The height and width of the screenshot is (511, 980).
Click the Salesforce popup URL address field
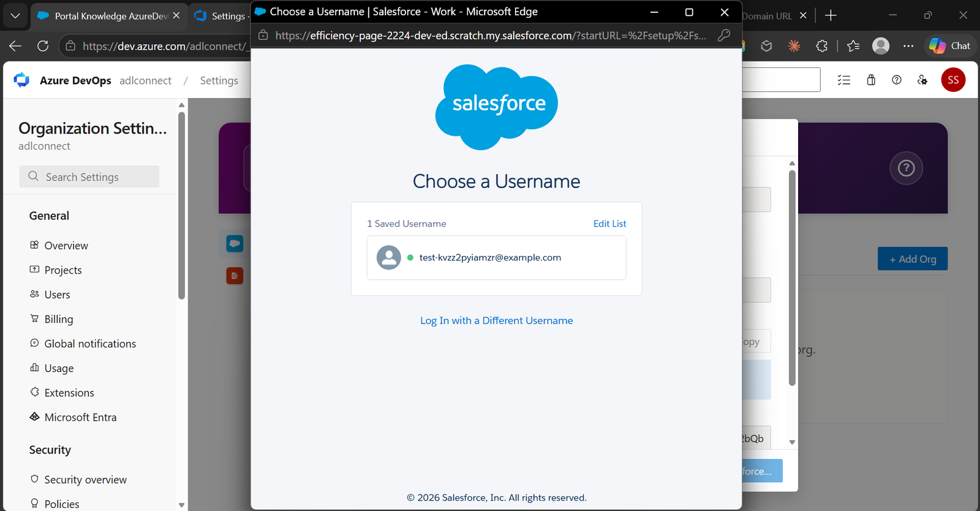[490, 36]
